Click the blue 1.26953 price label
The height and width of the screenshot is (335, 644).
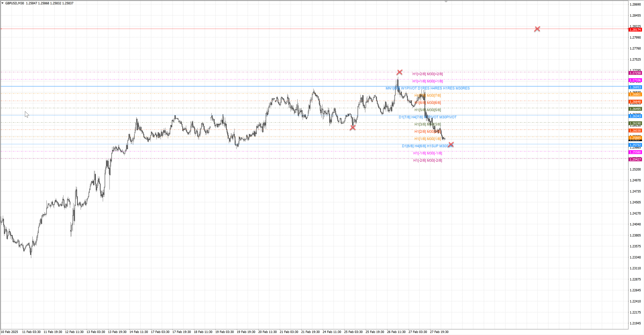coord(635,87)
